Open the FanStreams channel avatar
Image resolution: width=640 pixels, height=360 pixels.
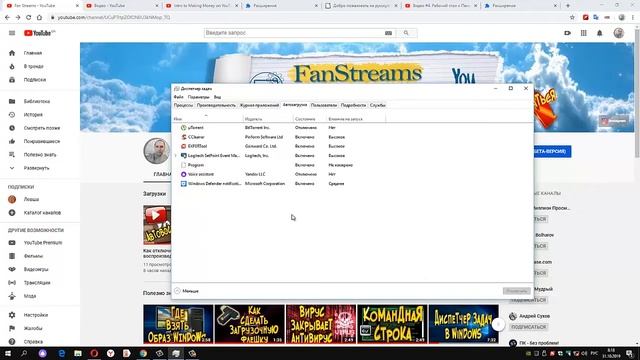tap(157, 151)
